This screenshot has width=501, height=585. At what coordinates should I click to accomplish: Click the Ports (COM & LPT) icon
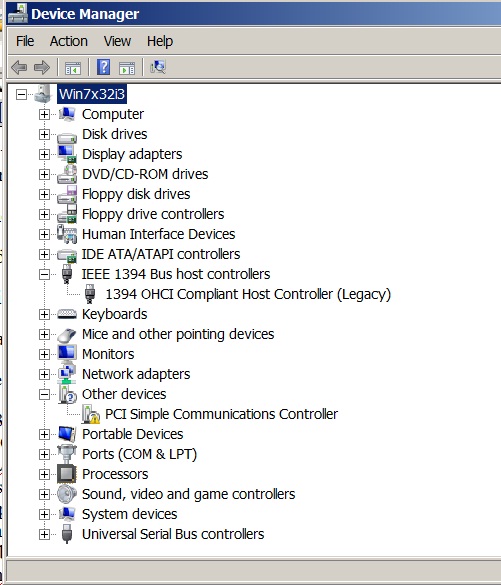pyautogui.click(x=67, y=454)
